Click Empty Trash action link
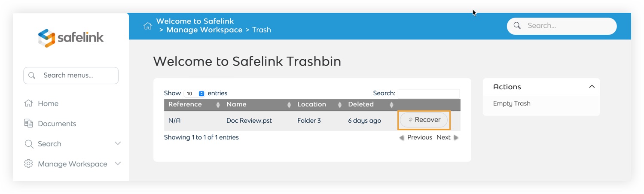The image size is (644, 194). (512, 103)
